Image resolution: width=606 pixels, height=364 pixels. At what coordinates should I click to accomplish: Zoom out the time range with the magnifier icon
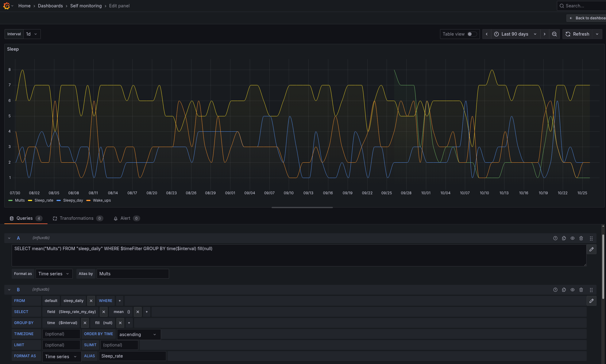point(554,34)
